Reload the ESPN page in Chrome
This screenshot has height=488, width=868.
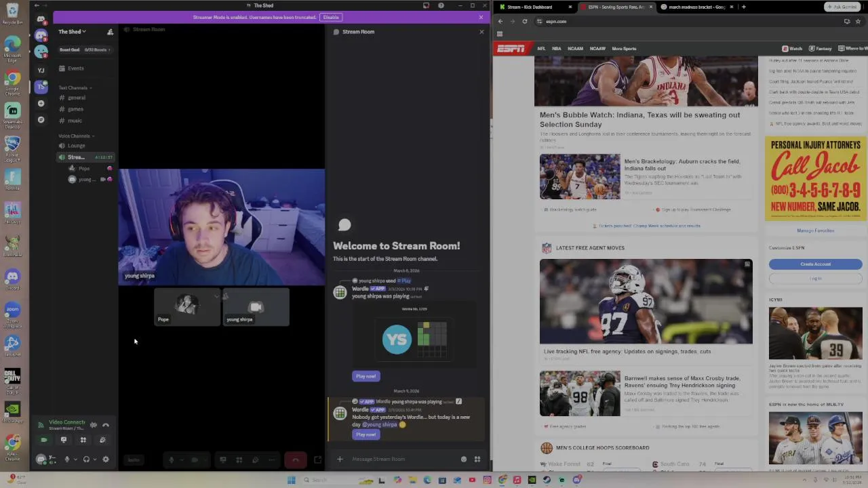click(x=524, y=22)
